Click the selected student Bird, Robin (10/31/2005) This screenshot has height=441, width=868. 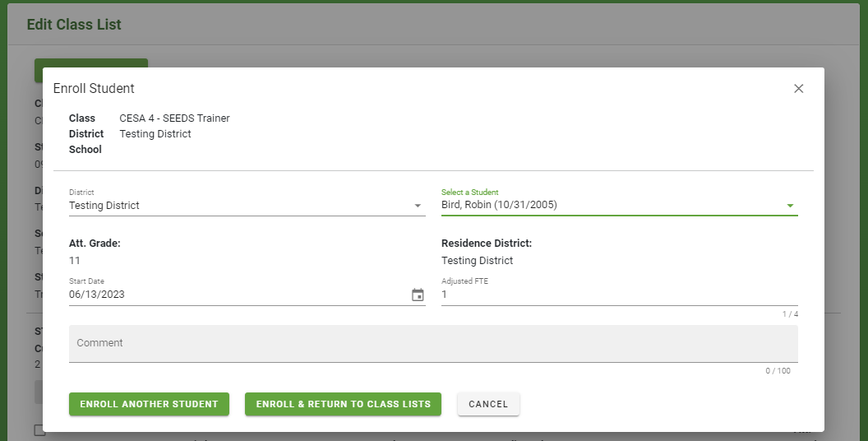(x=499, y=205)
